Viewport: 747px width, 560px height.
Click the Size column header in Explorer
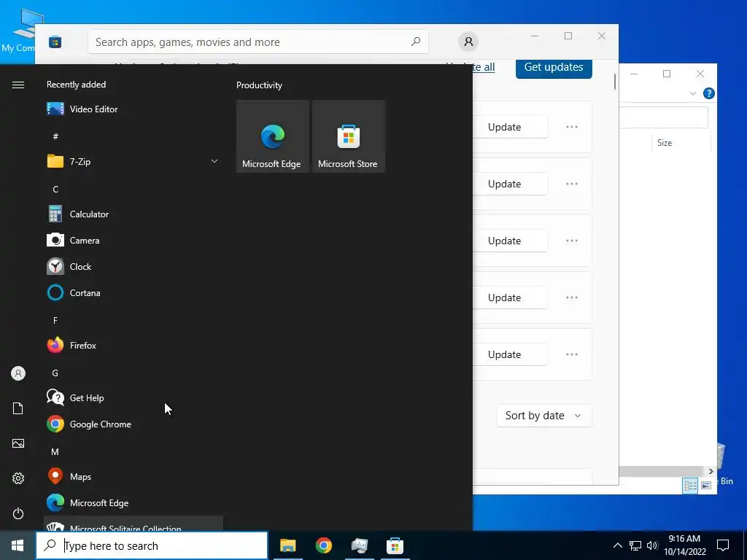681,143
